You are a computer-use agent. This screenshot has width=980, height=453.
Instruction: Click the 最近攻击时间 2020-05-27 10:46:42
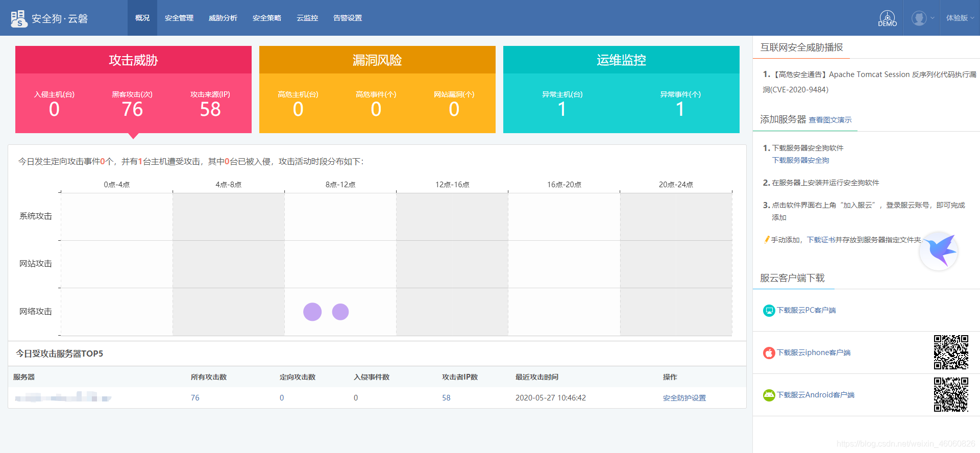[550, 398]
